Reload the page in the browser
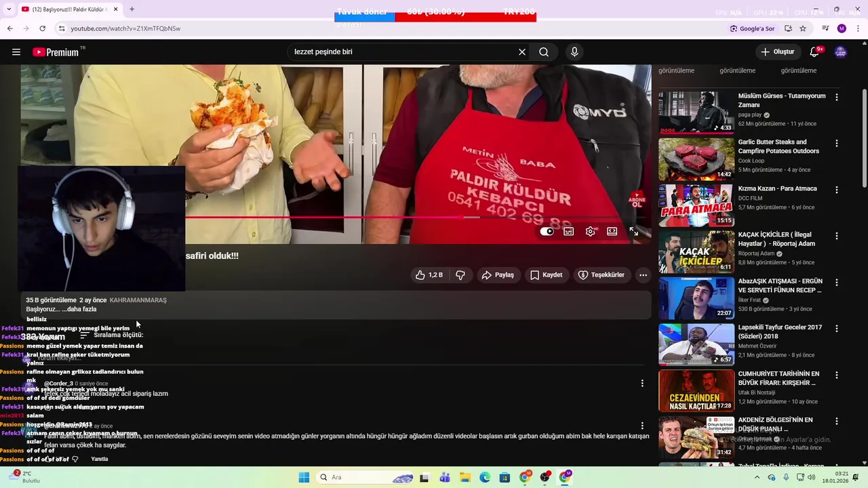Viewport: 868px width, 488px height. pyautogui.click(x=42, y=28)
